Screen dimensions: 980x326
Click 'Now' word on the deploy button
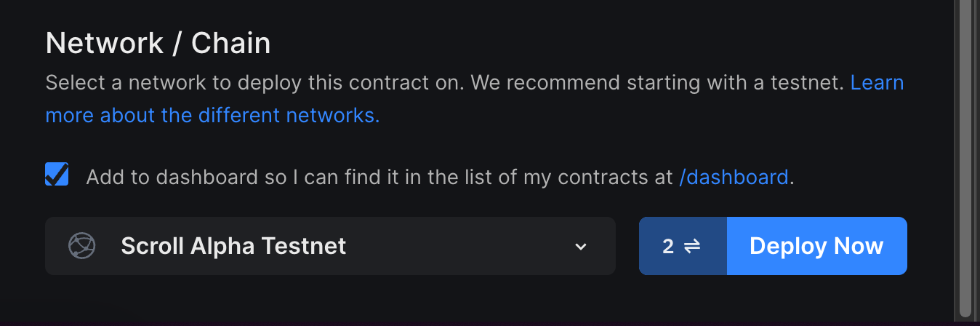click(x=859, y=246)
